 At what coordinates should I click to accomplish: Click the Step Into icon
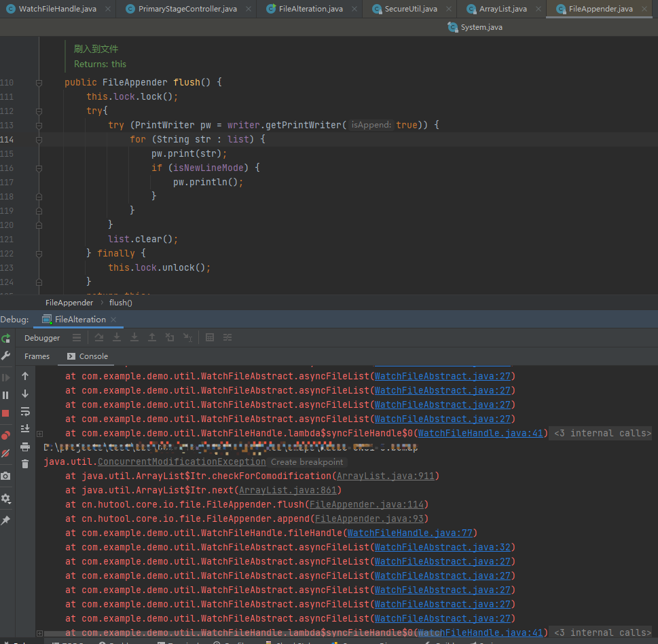117,337
